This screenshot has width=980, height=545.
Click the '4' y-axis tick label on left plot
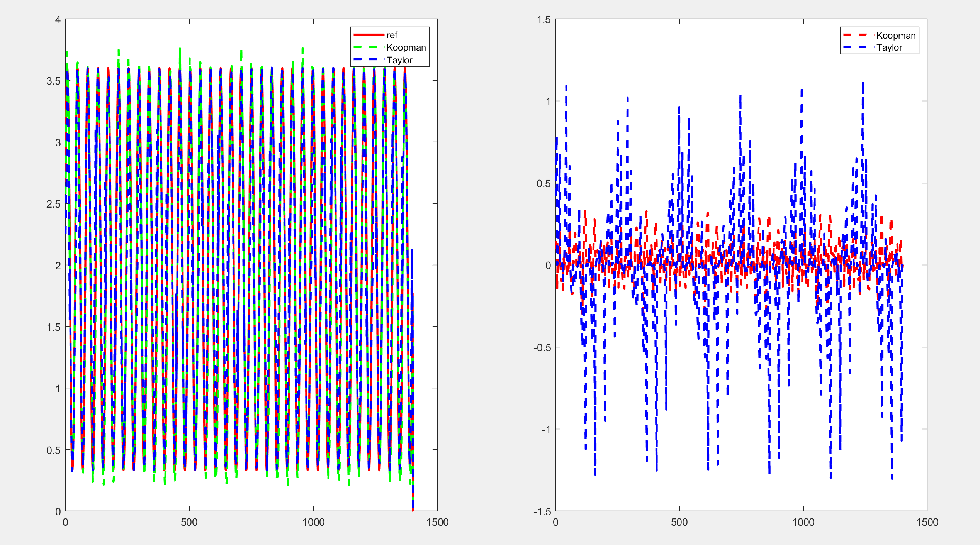[x=58, y=20]
